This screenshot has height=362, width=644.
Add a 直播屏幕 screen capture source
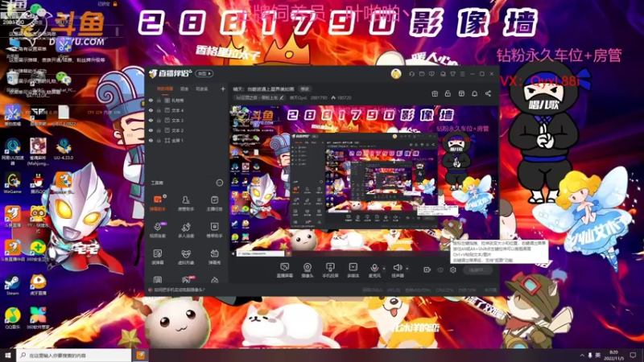coord(284,270)
